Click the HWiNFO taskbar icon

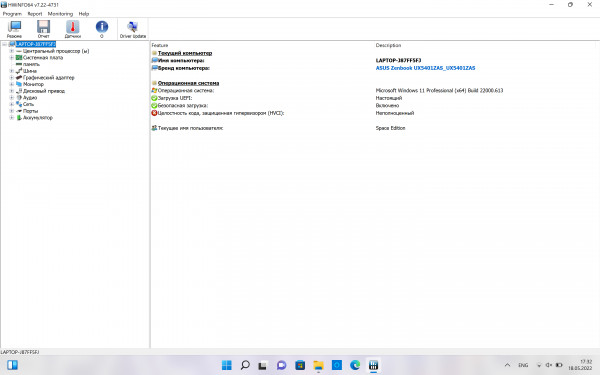(373, 365)
